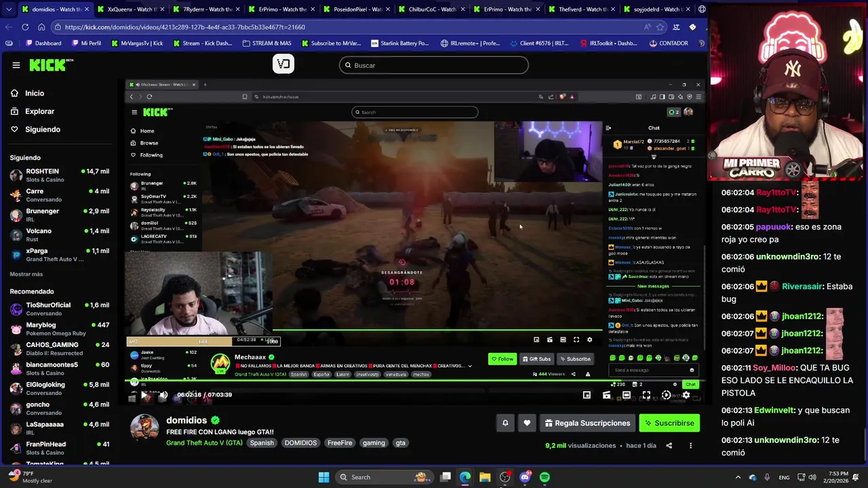The height and width of the screenshot is (488, 868).
Task: Toggle theater mode in the video player
Action: [x=627, y=395]
